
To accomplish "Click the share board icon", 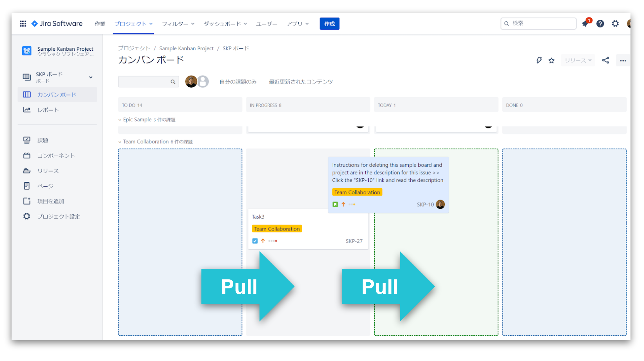I will 605,60.
